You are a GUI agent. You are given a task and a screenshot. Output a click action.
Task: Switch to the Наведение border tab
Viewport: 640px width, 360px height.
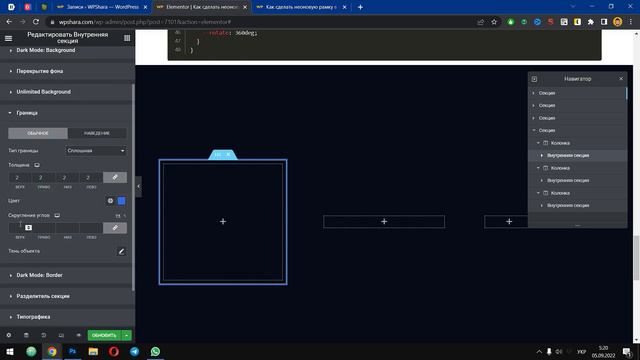pos(97,133)
